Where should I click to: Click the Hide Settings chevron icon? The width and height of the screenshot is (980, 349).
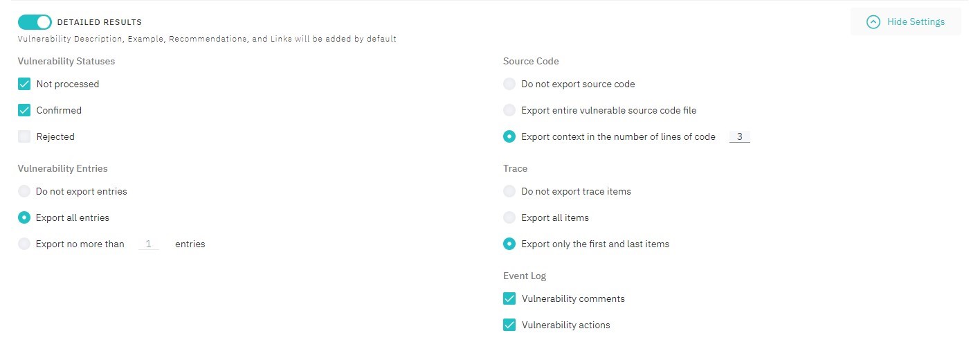coord(873,22)
